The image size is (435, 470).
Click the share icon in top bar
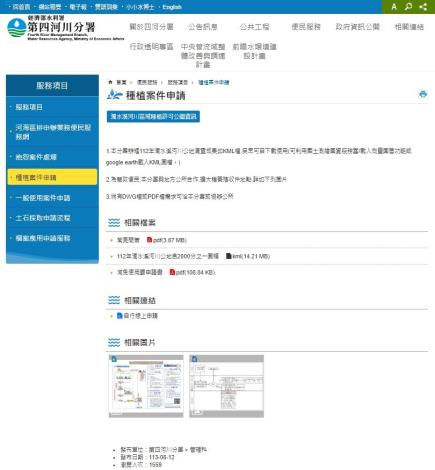click(423, 7)
